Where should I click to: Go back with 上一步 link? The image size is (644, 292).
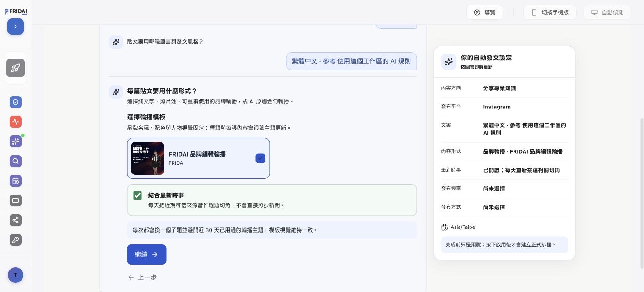coord(142,277)
